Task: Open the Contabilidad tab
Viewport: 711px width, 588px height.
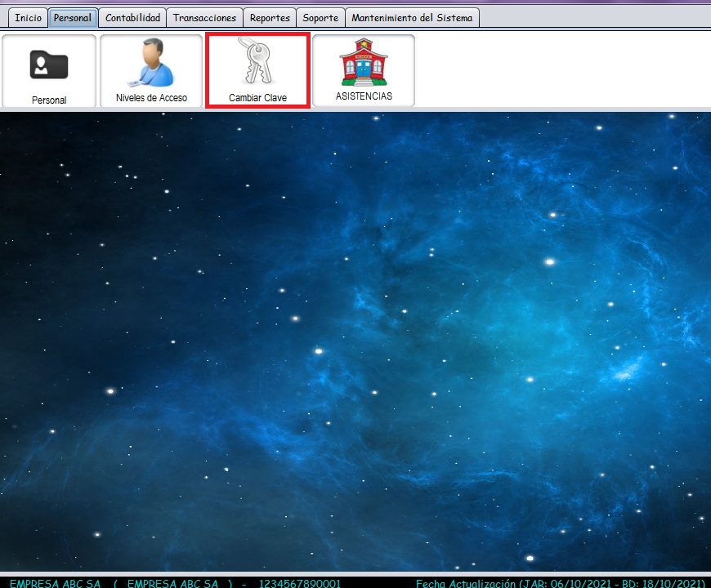Action: [132, 18]
